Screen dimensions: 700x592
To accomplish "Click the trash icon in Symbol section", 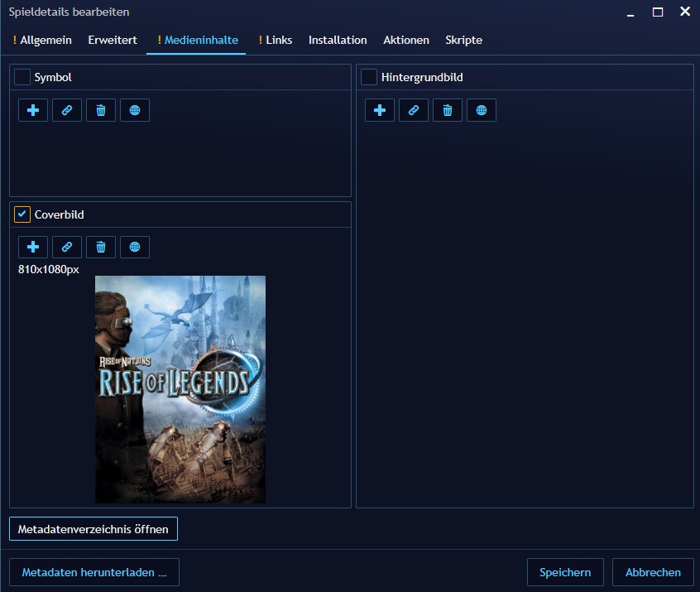I will (101, 110).
